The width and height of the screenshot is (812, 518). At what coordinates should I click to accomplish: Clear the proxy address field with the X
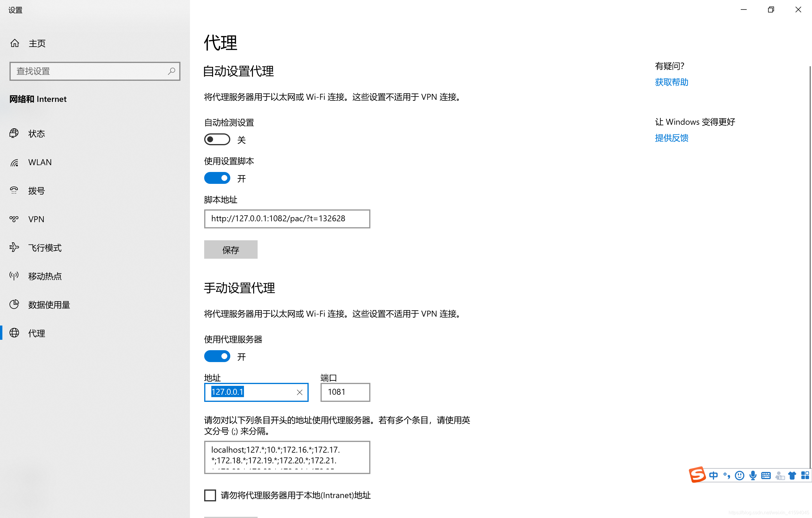[299, 392]
